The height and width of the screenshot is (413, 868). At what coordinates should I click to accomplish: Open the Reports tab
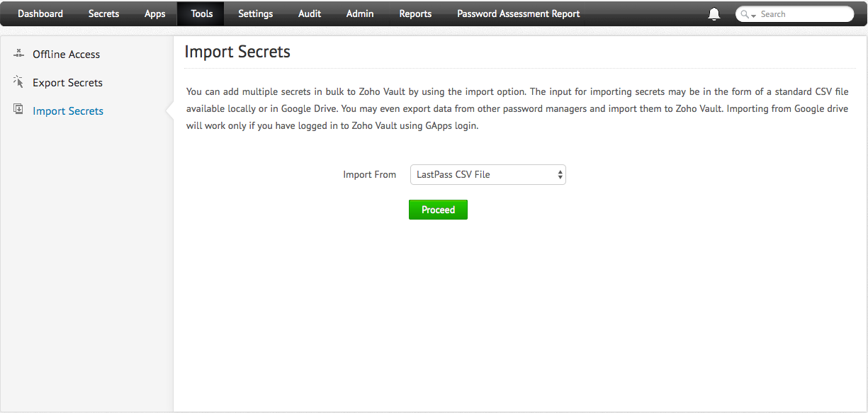coord(415,13)
